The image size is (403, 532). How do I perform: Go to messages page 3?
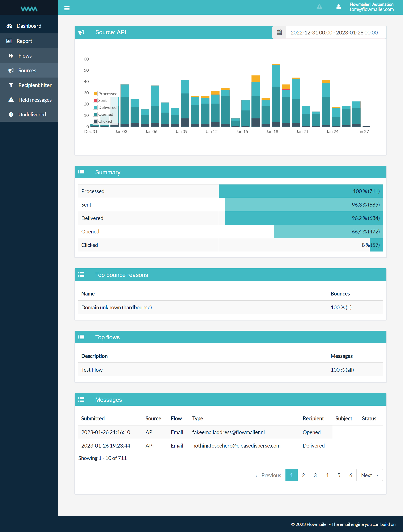click(x=315, y=475)
